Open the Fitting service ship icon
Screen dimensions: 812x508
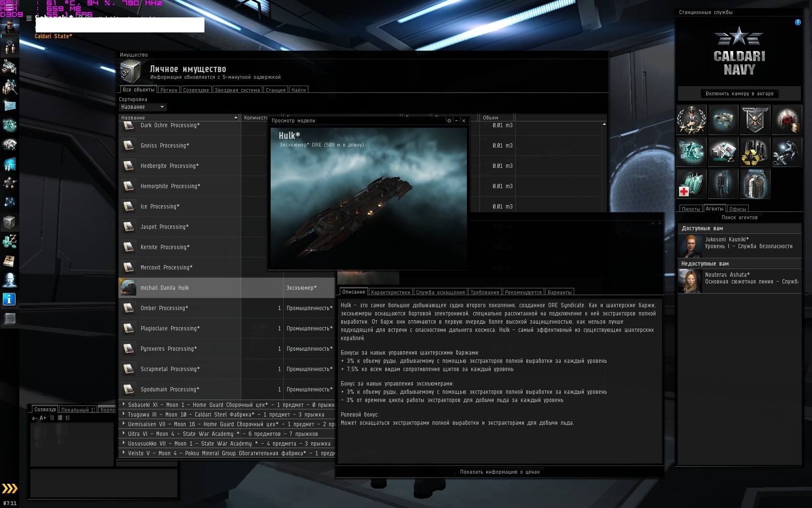click(x=723, y=120)
